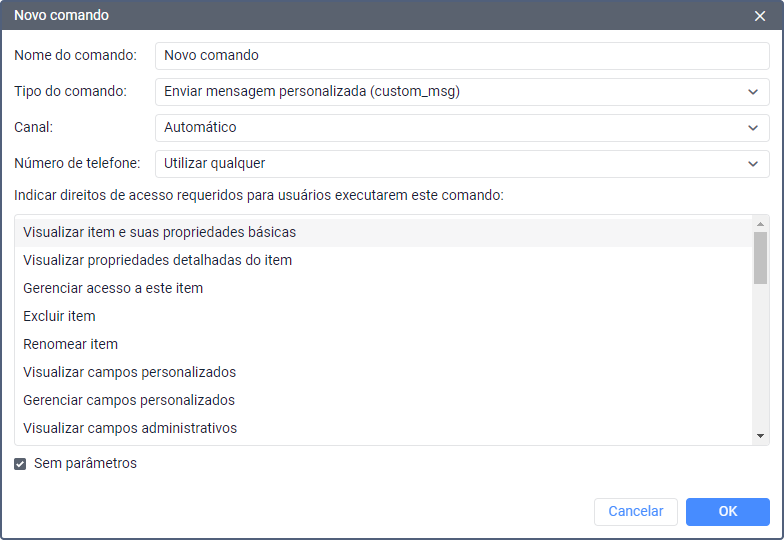Pick the 'Renomear item' access right

tap(71, 344)
